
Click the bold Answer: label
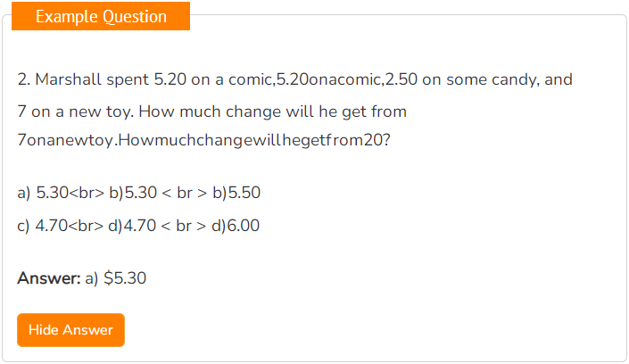pos(49,278)
